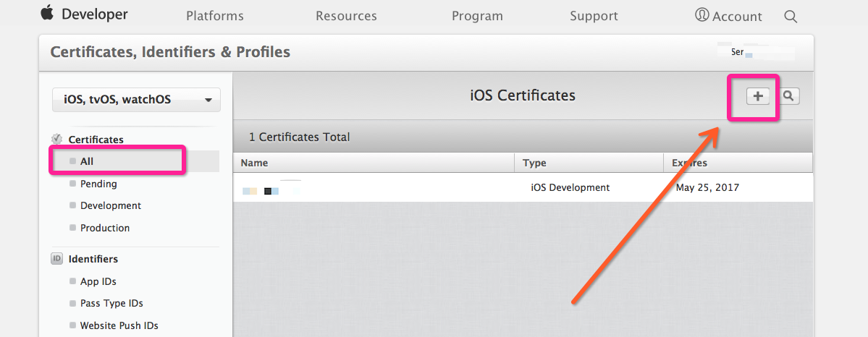The image size is (868, 337).
Task: Add a new certificate with plus button
Action: [x=758, y=96]
